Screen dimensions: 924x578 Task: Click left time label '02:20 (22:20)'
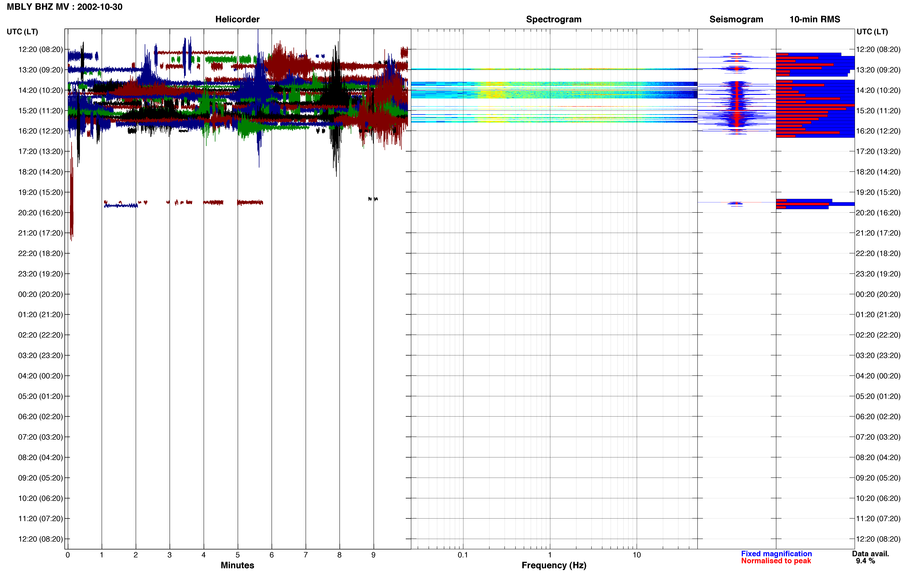(x=41, y=335)
